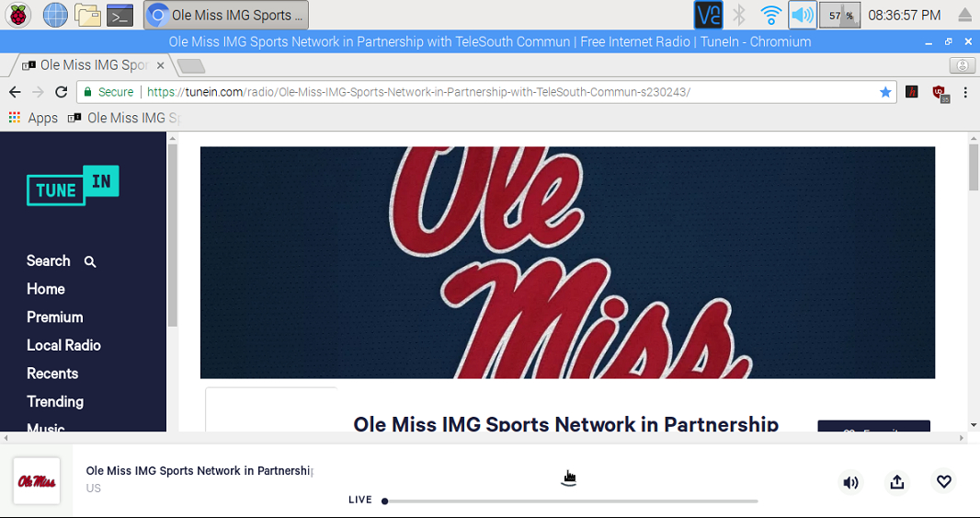Screen dimensions: 980x518
Task: Go back to the previous page
Action: pos(15,92)
